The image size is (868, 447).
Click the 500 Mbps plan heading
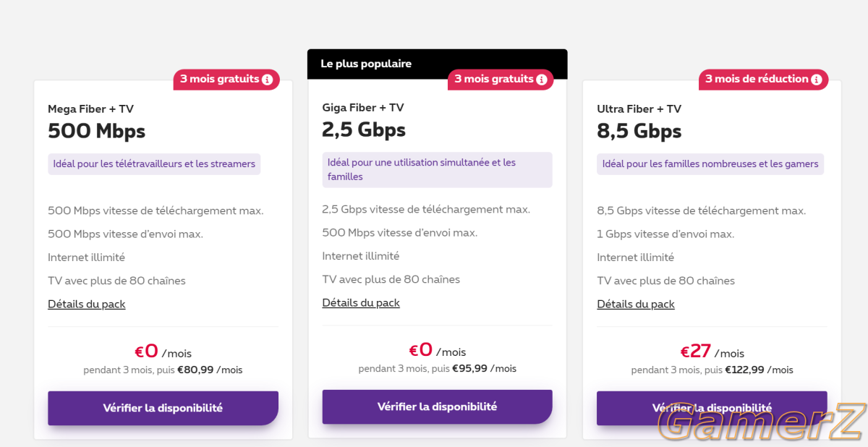coord(97,131)
